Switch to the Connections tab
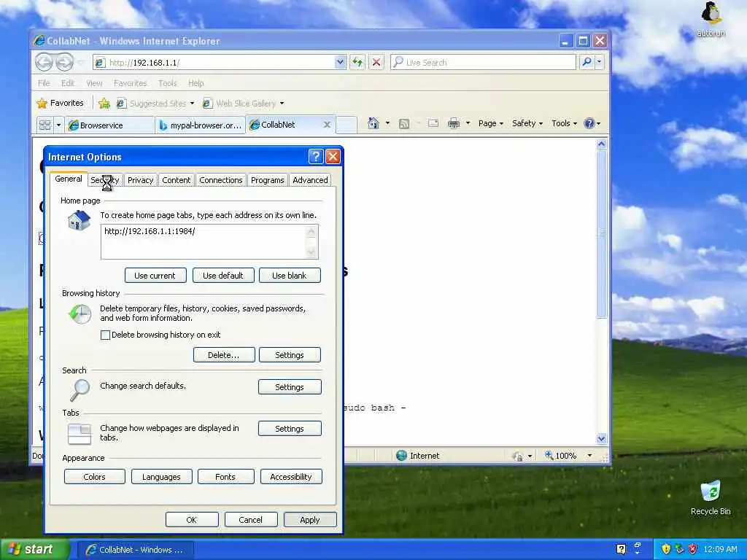The width and height of the screenshot is (747, 560). tap(220, 180)
